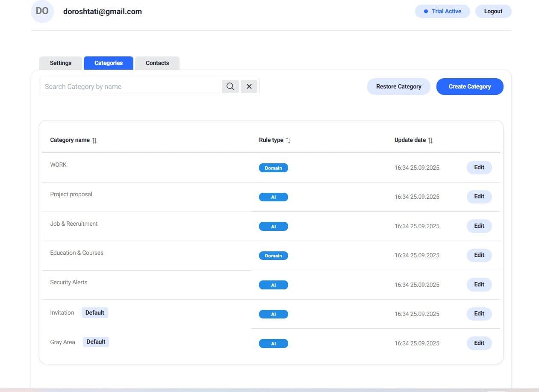Sort by Update date arrows icon
539x392 pixels.
tap(430, 140)
